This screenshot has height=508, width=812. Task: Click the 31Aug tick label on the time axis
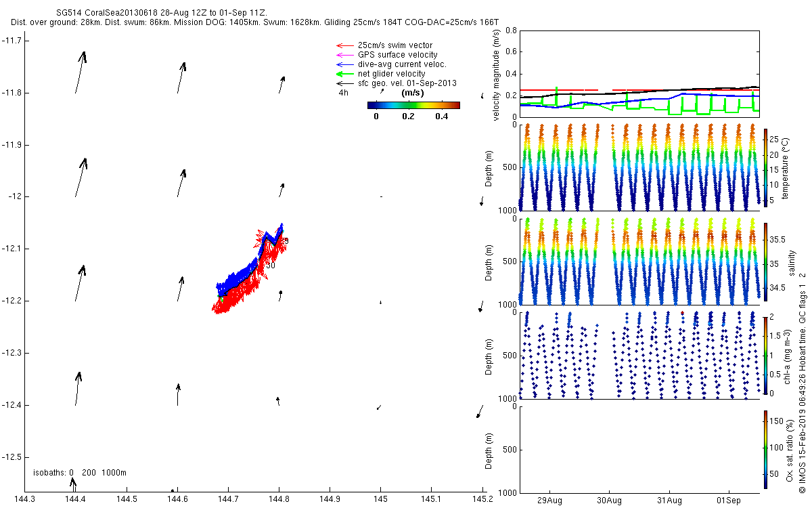[669, 500]
